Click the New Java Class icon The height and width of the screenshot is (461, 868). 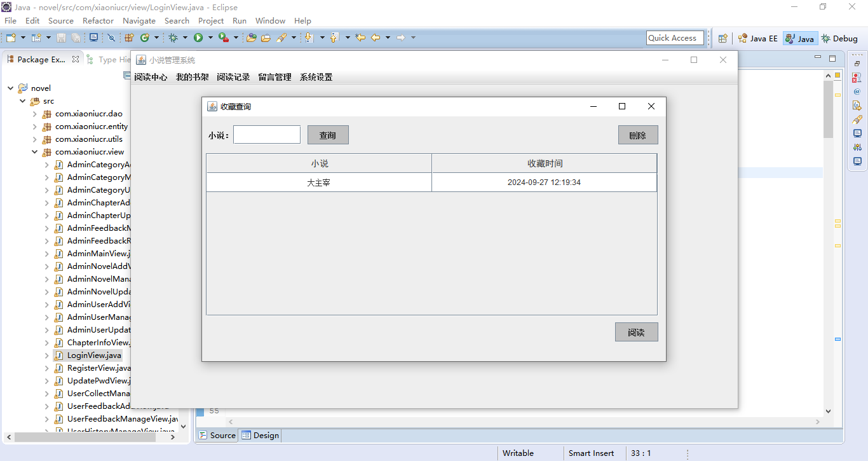[x=144, y=38]
